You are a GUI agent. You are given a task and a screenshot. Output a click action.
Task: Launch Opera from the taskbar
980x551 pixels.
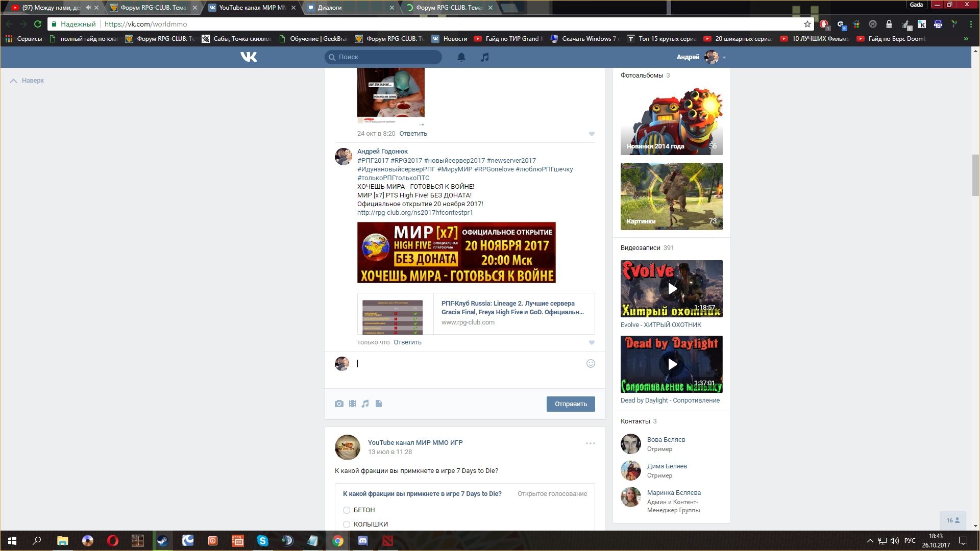click(x=113, y=541)
